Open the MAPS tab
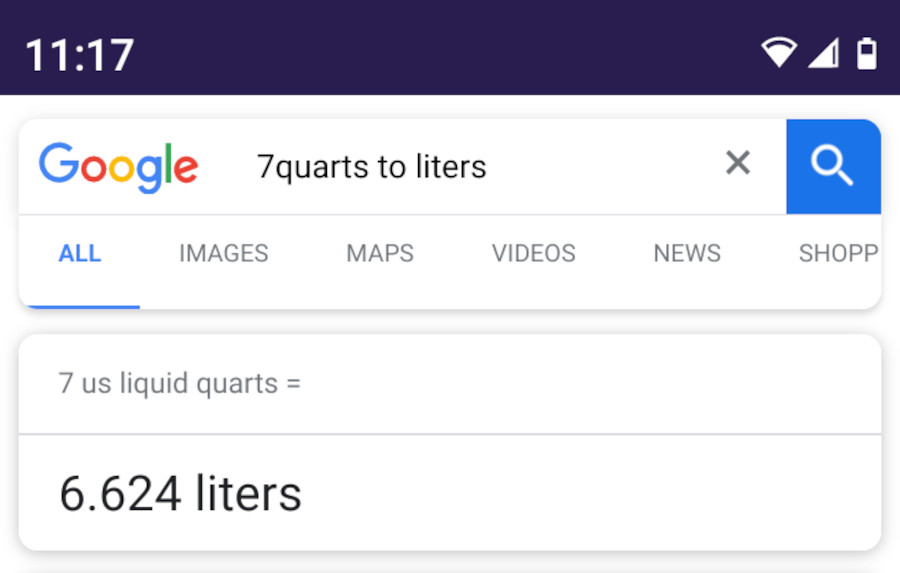The height and width of the screenshot is (573, 900). (x=380, y=254)
